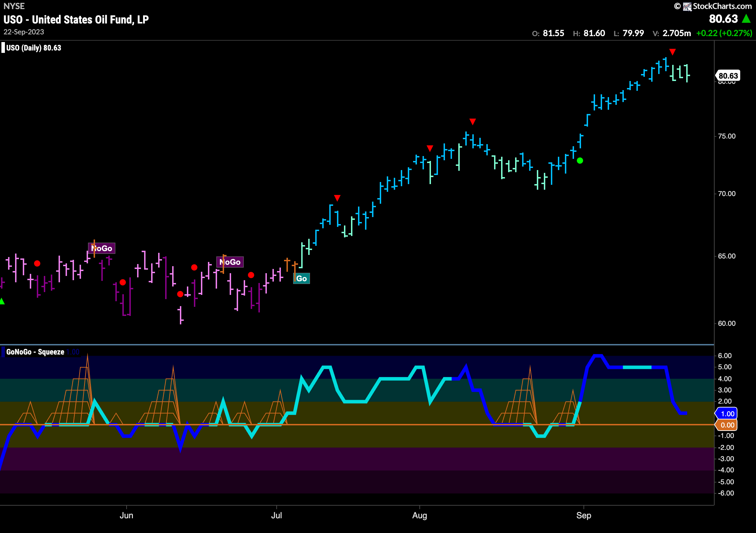This screenshot has width=756, height=533.
Task: Click the StockCharts.com logo text
Action: click(x=722, y=6)
